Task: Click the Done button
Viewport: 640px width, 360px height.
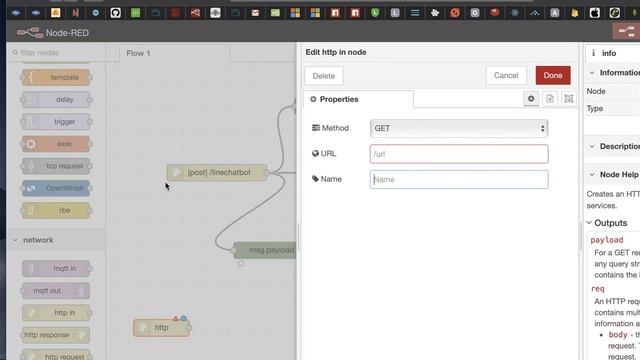Action: pyautogui.click(x=553, y=76)
